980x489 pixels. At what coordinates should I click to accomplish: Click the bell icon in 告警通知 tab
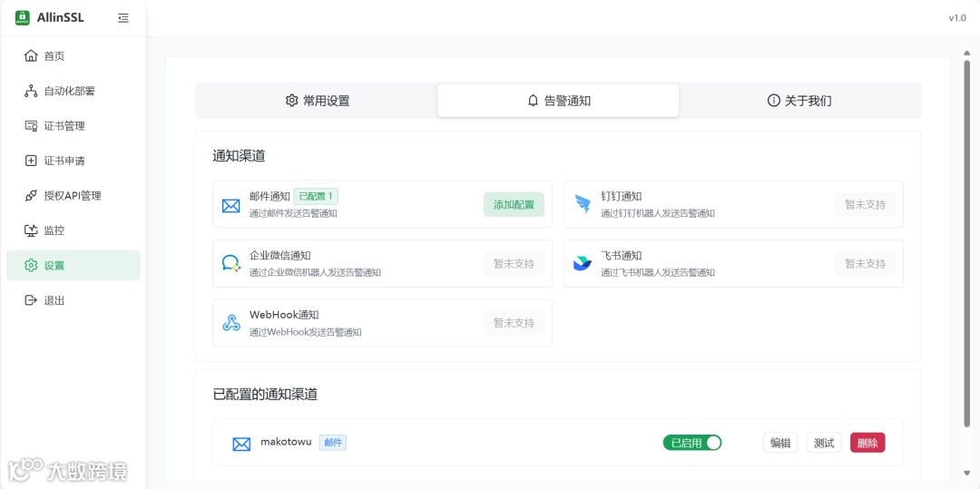(x=534, y=101)
